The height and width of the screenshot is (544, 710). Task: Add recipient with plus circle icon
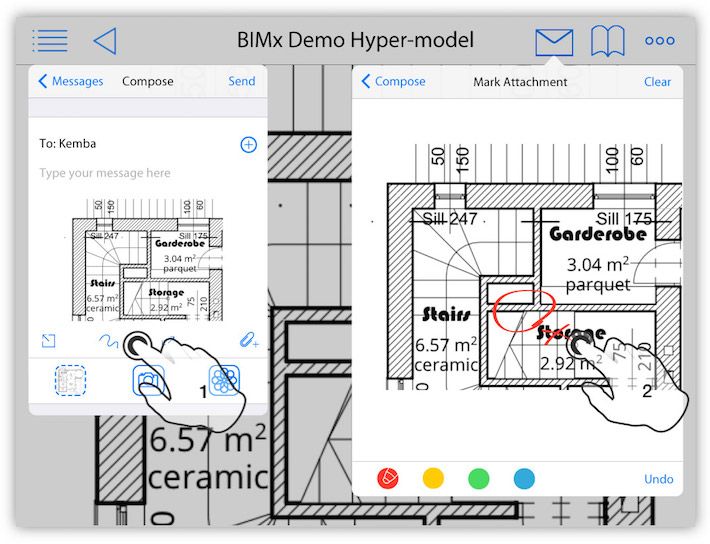pyautogui.click(x=248, y=145)
